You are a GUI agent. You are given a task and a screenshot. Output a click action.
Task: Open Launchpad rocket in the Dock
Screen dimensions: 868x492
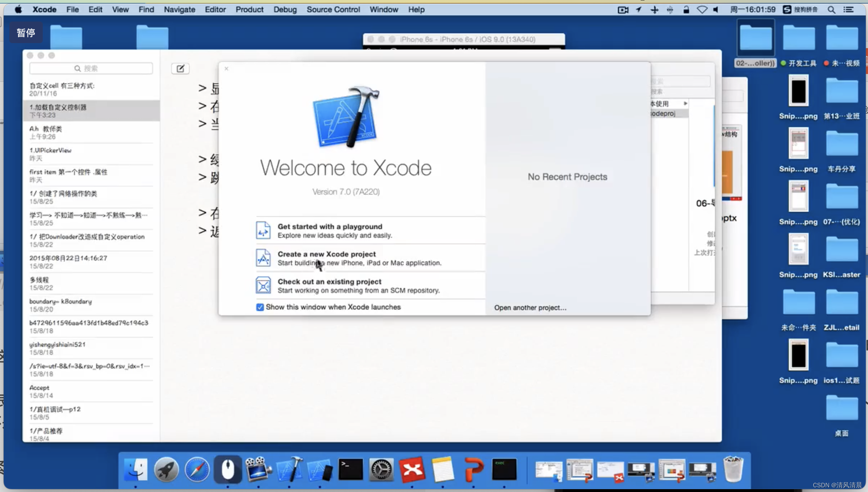click(x=166, y=469)
